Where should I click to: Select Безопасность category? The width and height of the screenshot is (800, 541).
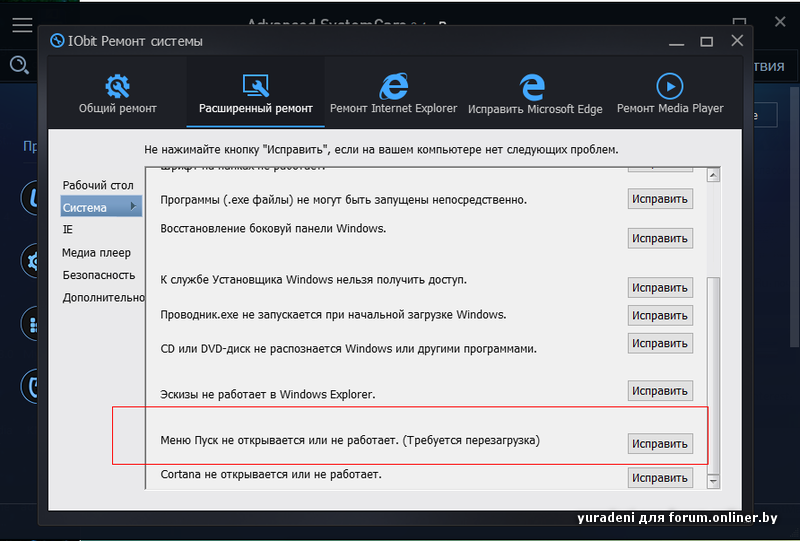[x=99, y=275]
